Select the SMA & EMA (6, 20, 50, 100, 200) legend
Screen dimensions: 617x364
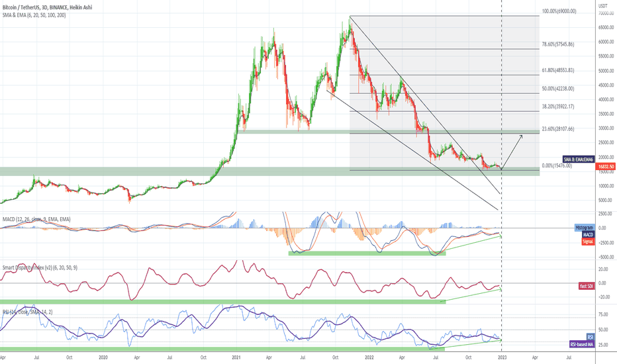(34, 15)
